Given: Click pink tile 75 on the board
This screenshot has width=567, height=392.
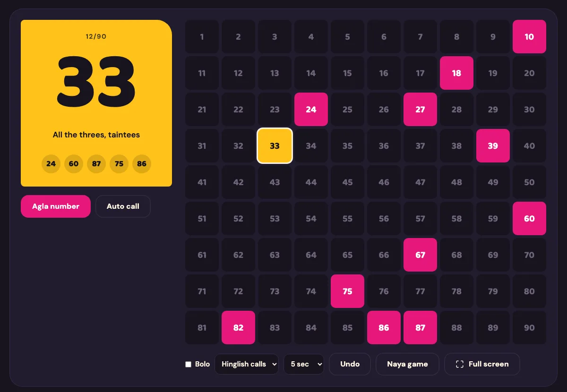Looking at the screenshot, I should (x=347, y=291).
